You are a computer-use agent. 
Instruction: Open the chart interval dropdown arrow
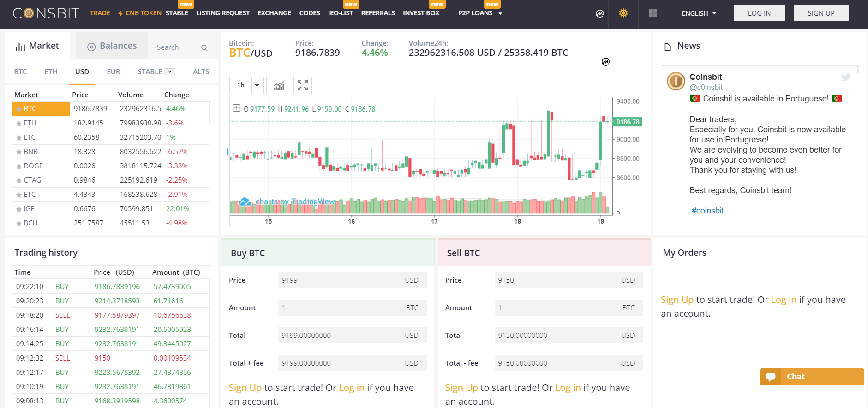click(257, 85)
